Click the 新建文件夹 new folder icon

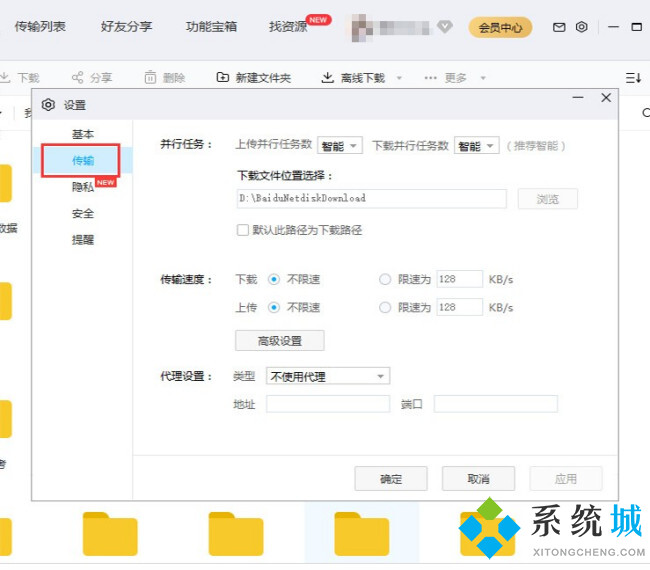tap(223, 77)
